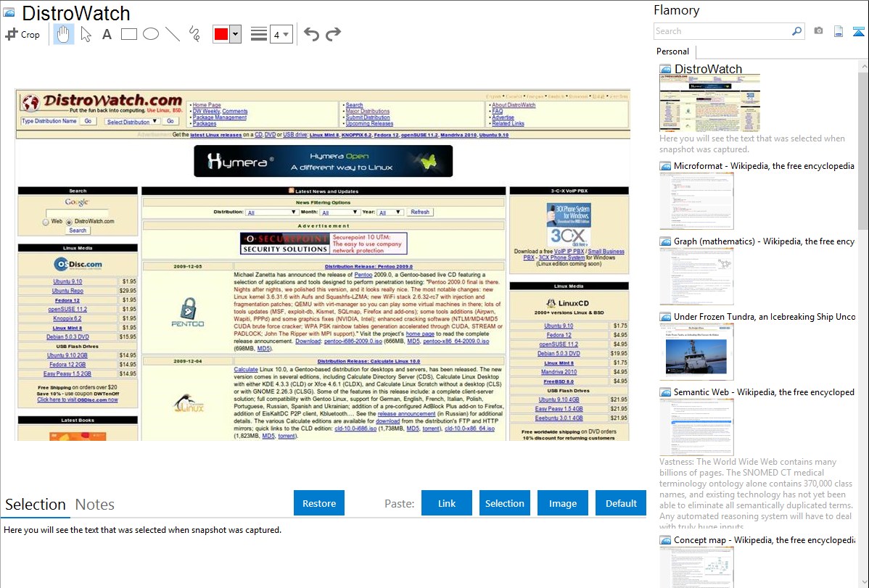Click Distribution Release: Pentoo 2009.0 link

pos(368,267)
